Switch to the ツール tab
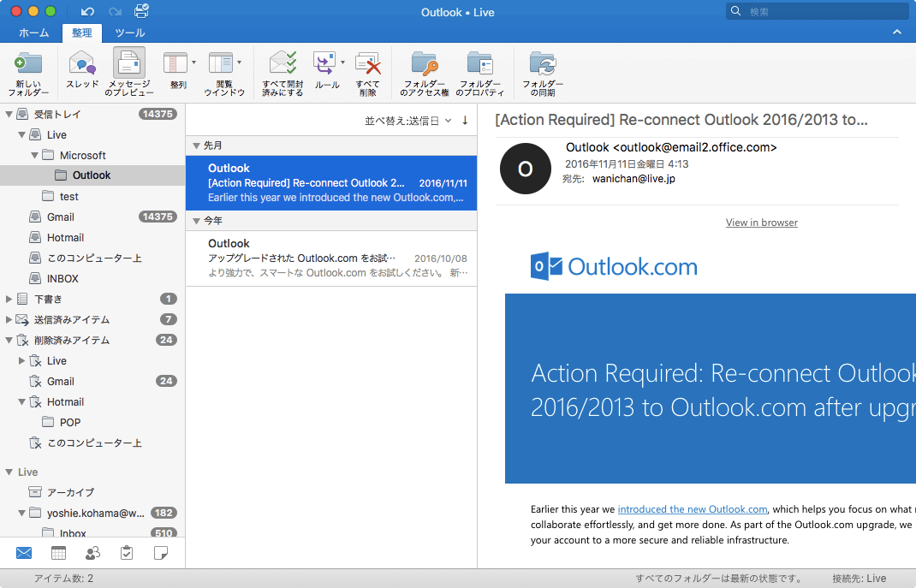This screenshot has width=916, height=588. coord(129,33)
